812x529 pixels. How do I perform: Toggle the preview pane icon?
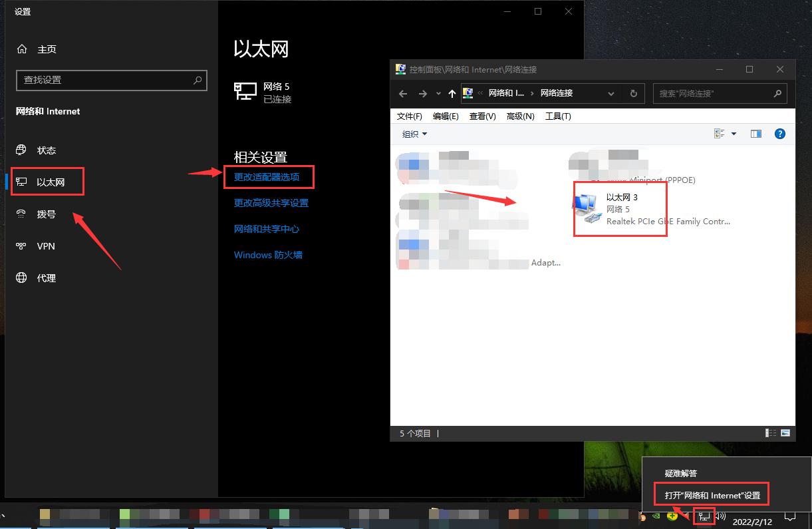click(x=755, y=134)
